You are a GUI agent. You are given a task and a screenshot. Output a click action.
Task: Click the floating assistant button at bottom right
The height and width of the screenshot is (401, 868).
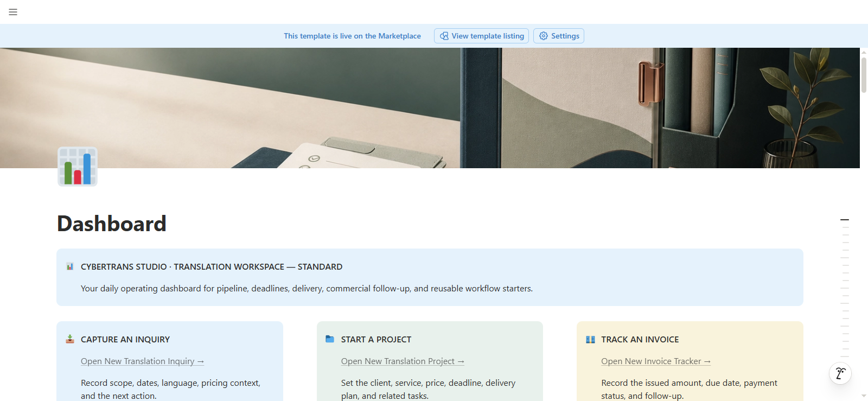click(840, 373)
